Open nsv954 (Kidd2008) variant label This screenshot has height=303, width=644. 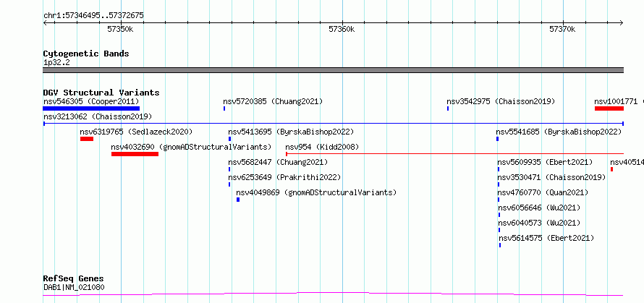pyautogui.click(x=323, y=147)
